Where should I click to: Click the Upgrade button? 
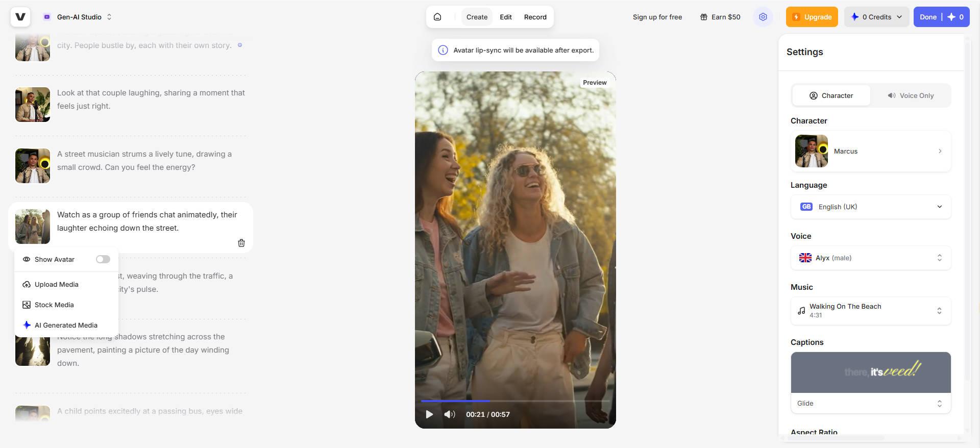[x=812, y=17]
